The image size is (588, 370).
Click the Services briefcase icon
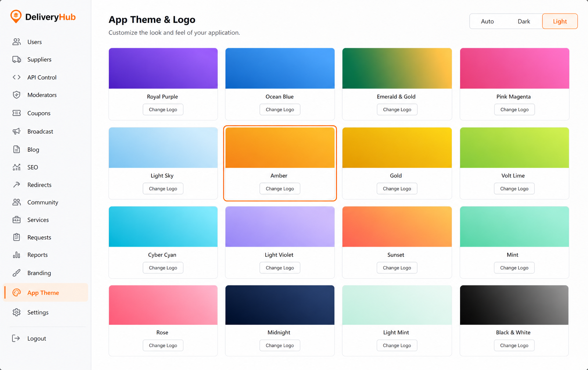(17, 220)
